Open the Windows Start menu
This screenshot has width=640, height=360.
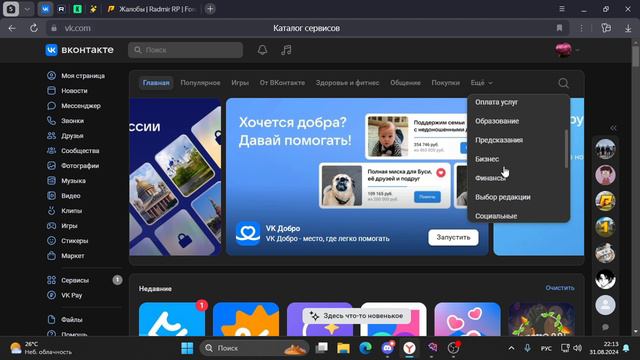point(187,348)
